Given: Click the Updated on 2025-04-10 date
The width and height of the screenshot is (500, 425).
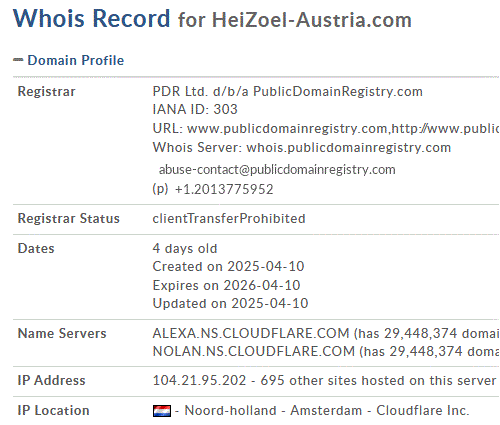Looking at the screenshot, I should tap(230, 303).
